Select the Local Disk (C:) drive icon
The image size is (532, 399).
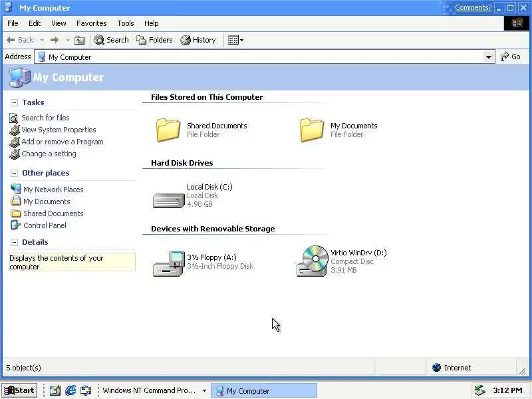pyautogui.click(x=169, y=200)
